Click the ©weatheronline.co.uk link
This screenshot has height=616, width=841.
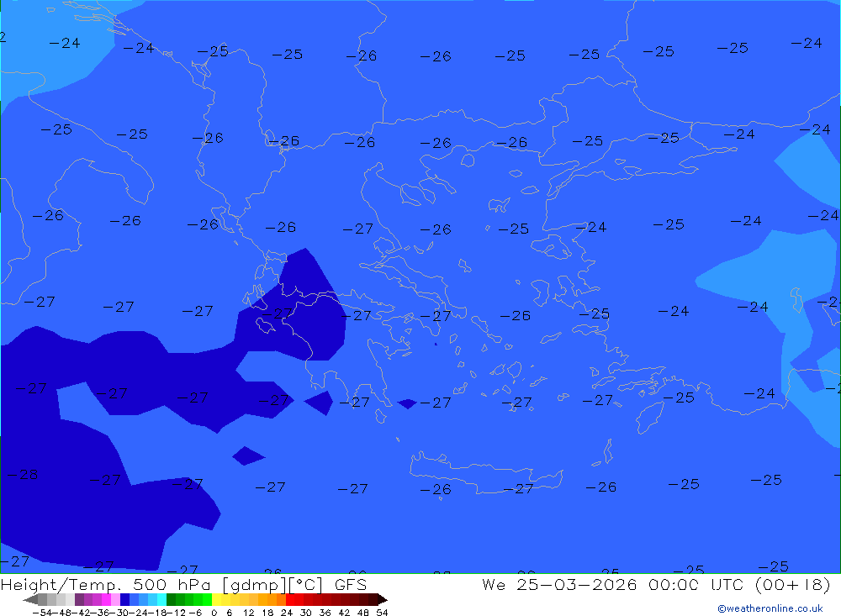[770, 608]
